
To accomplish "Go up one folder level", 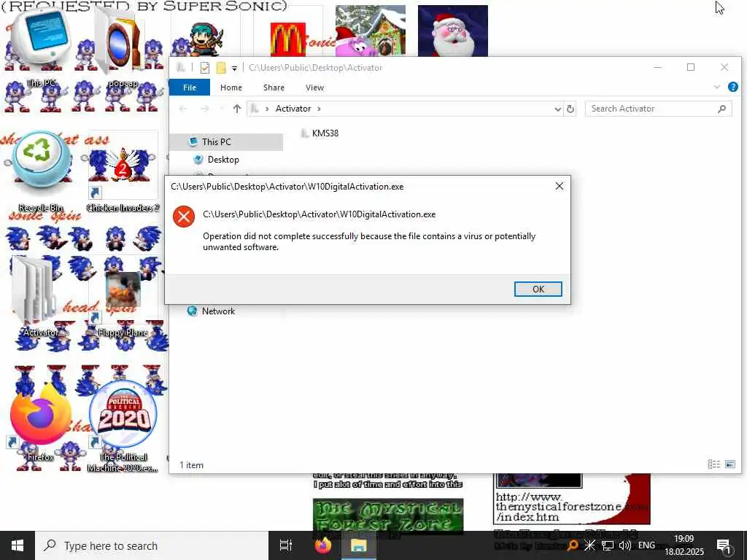I will click(x=237, y=109).
